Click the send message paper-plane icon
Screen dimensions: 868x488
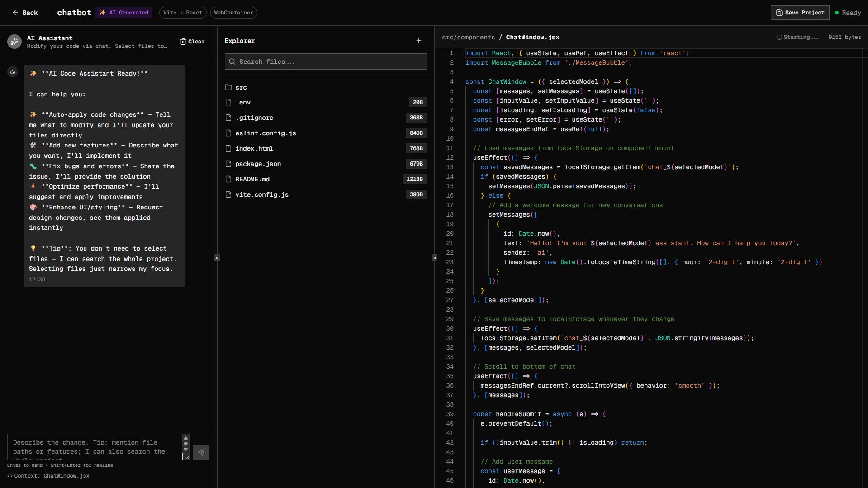201,452
